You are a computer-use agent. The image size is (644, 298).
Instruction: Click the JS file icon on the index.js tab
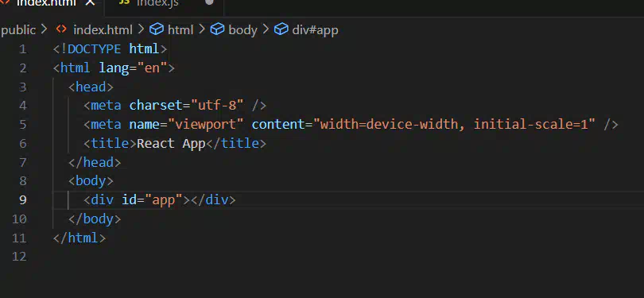point(124,2)
